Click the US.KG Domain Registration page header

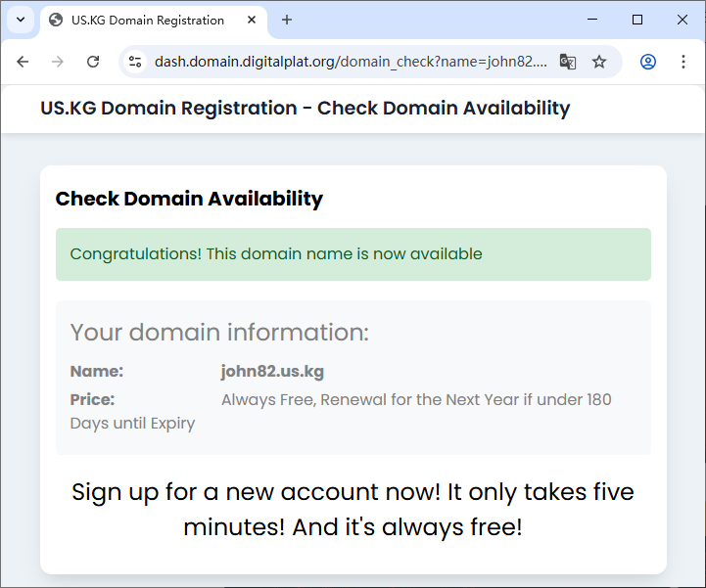point(305,108)
